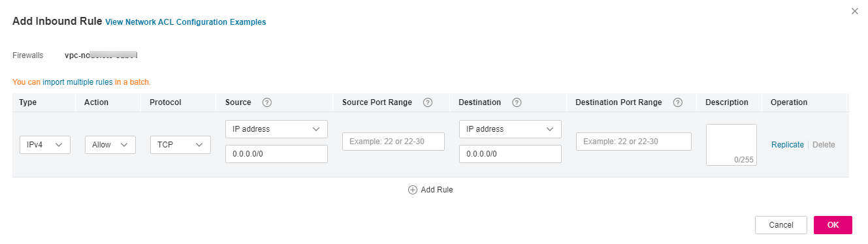Confirm with the OK button
This screenshot has height=244, width=868.
pyautogui.click(x=833, y=225)
